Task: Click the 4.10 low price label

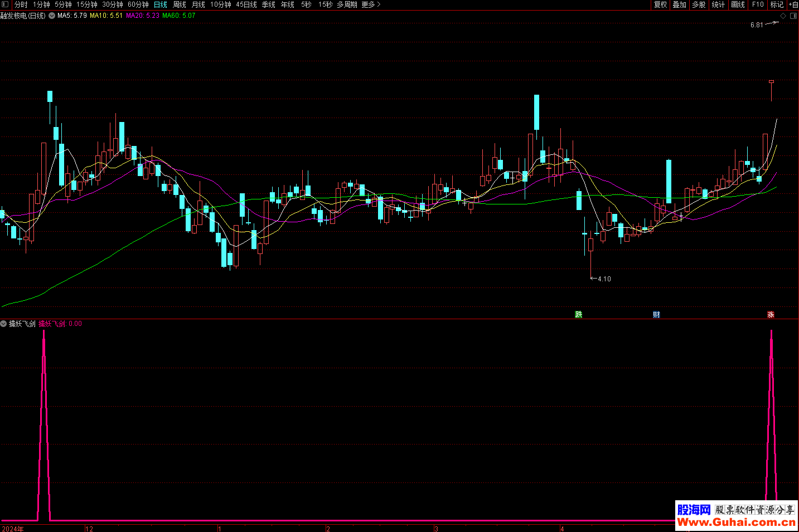Action: tap(604, 279)
